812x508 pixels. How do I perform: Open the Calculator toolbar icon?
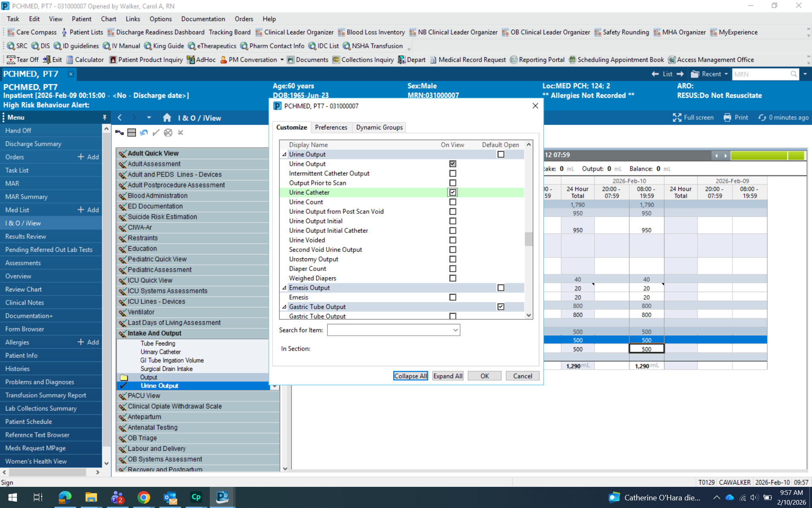pos(70,60)
